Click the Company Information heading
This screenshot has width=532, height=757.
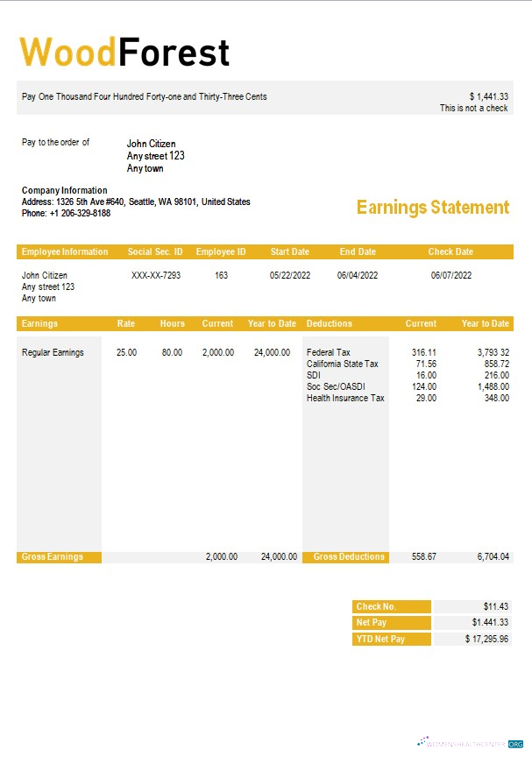click(x=64, y=190)
